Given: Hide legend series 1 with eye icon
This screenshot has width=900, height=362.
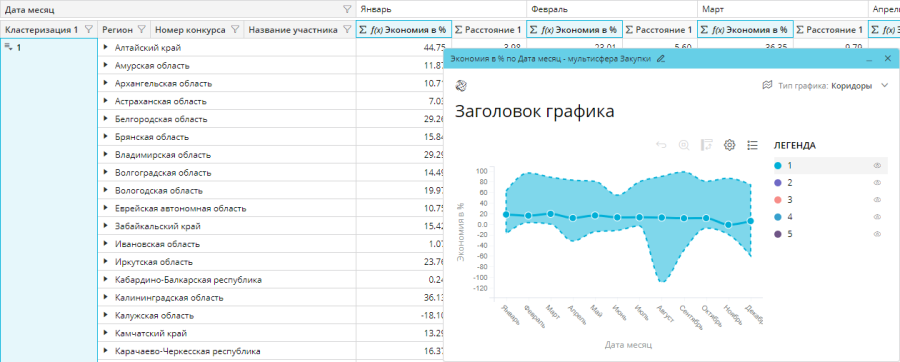Looking at the screenshot, I should 876,165.
